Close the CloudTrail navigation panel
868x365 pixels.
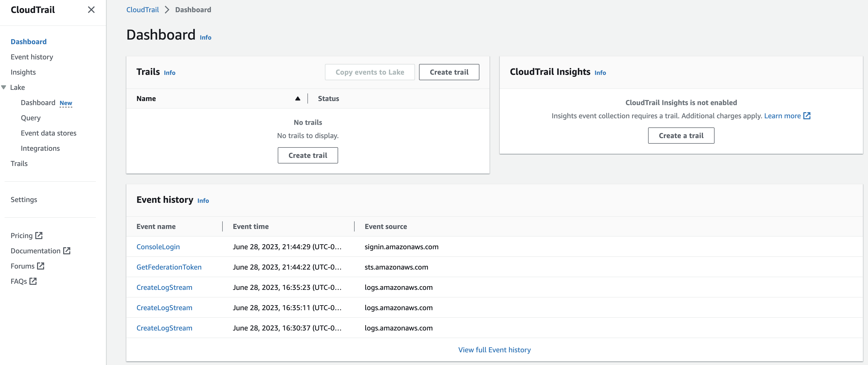coord(91,10)
